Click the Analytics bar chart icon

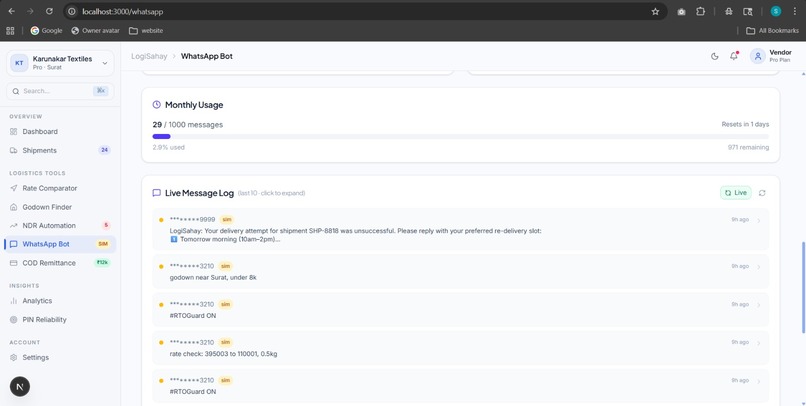(13, 301)
